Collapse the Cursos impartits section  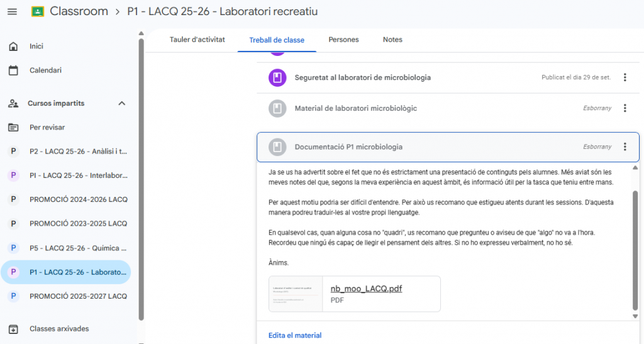click(x=122, y=103)
